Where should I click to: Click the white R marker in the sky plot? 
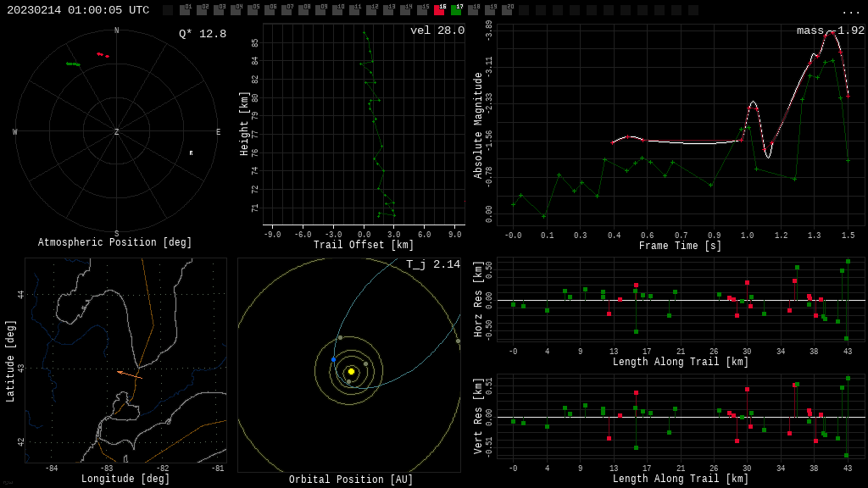point(191,153)
